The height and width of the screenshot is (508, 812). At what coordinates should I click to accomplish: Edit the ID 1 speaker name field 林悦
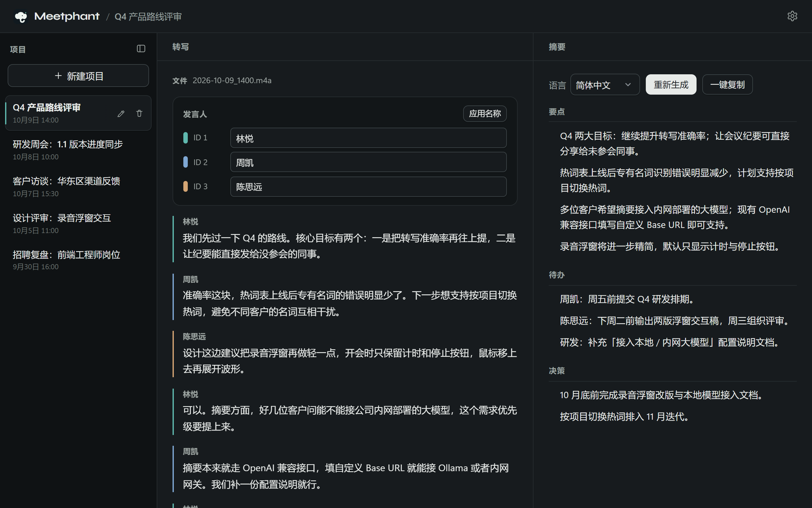368,138
